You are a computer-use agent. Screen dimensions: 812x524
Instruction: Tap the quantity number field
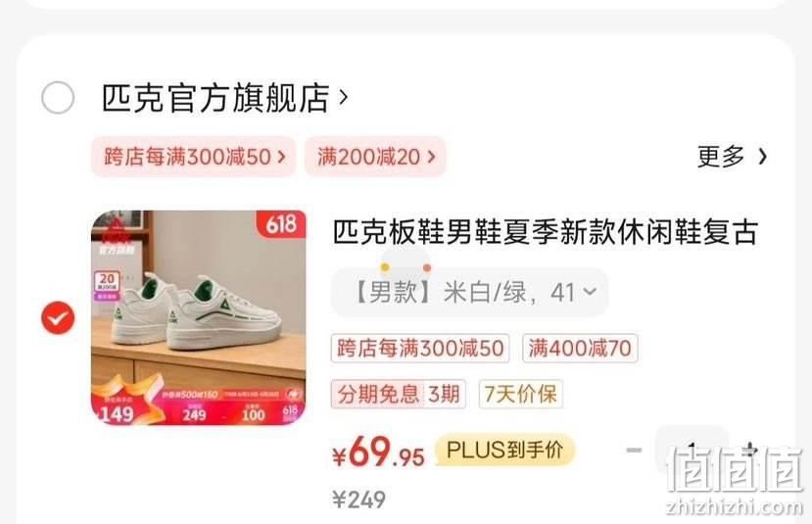692,450
